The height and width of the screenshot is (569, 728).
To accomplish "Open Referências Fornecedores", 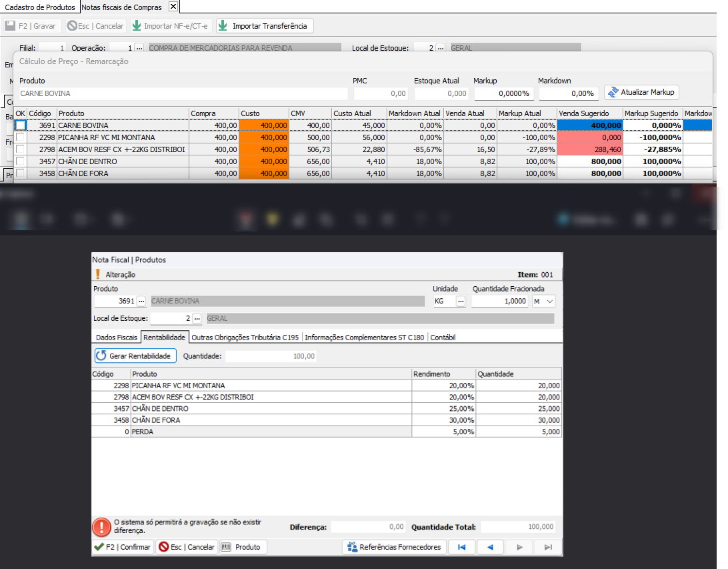I will [393, 547].
